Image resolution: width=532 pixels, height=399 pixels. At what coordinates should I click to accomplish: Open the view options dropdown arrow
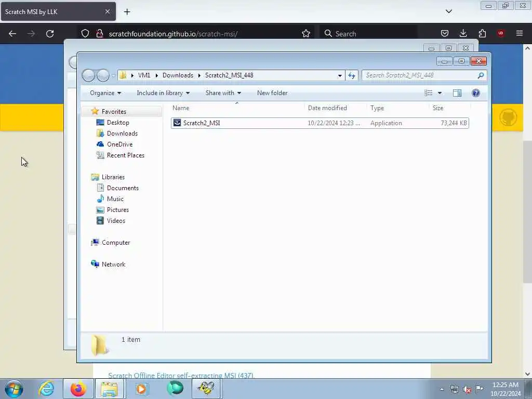pos(440,93)
